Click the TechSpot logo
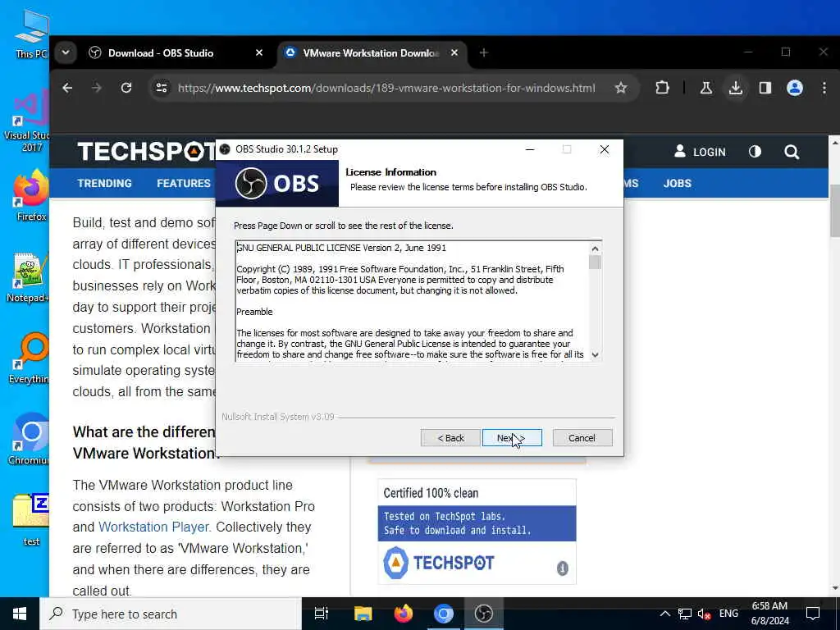840x630 pixels. click(146, 152)
